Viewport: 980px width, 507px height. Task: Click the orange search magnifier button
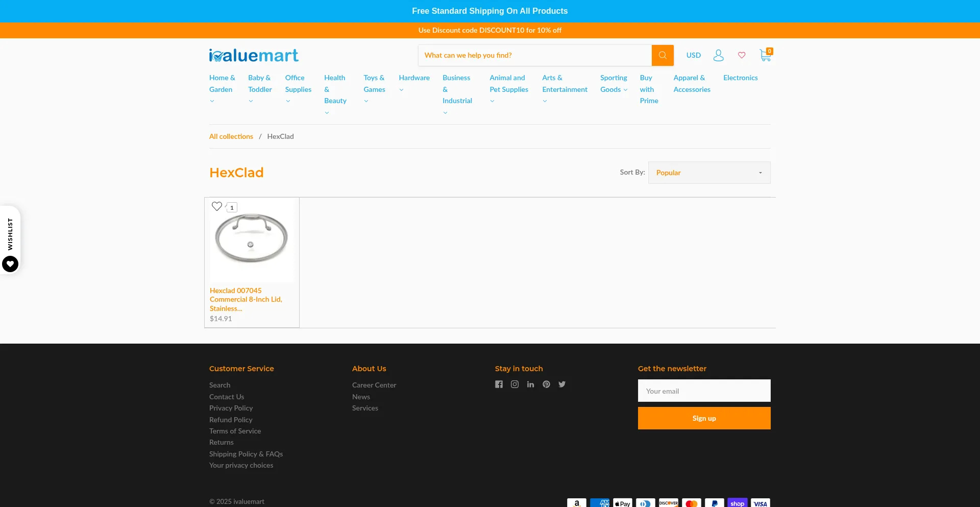pos(662,55)
